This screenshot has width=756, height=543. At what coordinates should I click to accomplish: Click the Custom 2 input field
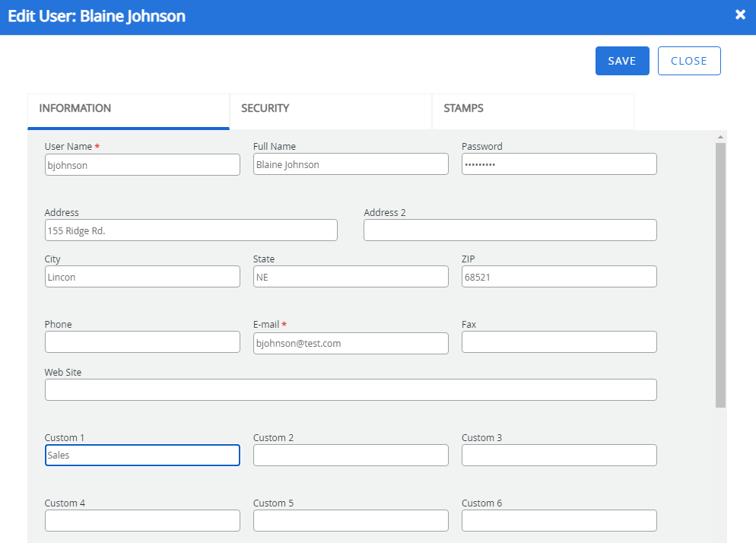(x=351, y=455)
